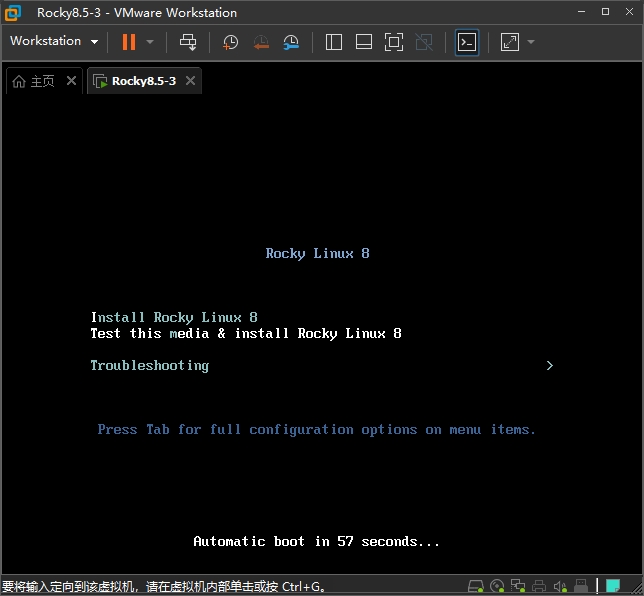The width and height of the screenshot is (644, 596).
Task: Click the CD/DVD drive status icon
Action: [497, 586]
